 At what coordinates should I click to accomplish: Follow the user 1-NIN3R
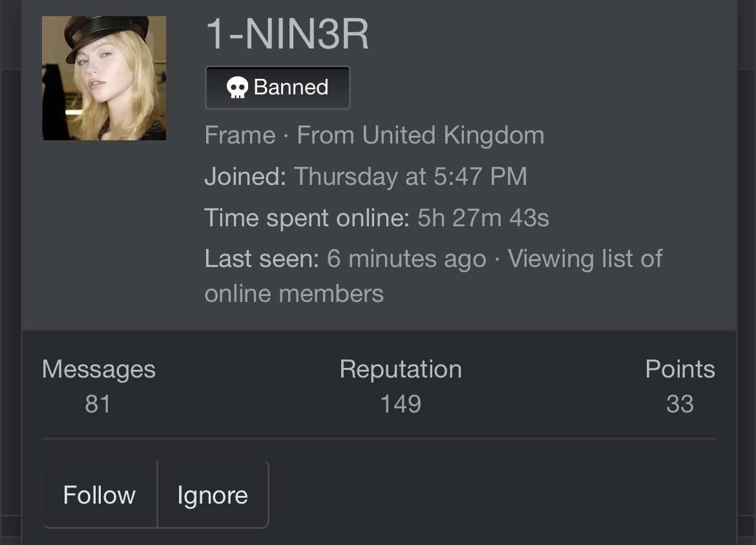click(x=100, y=495)
